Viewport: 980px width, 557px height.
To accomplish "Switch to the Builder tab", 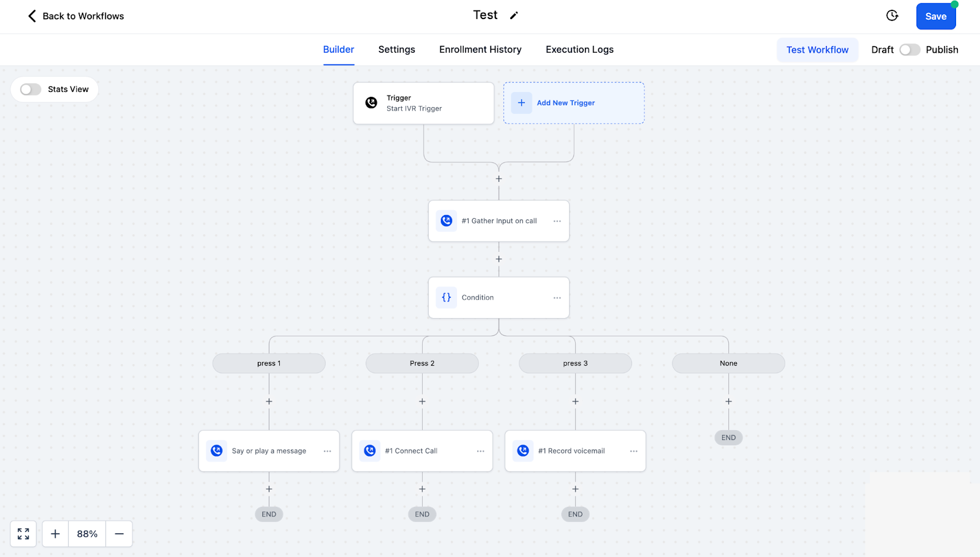I will pyautogui.click(x=339, y=50).
